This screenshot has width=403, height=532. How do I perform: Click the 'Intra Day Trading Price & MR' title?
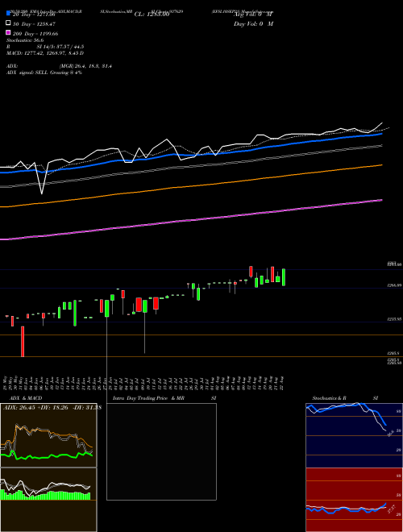point(148,398)
